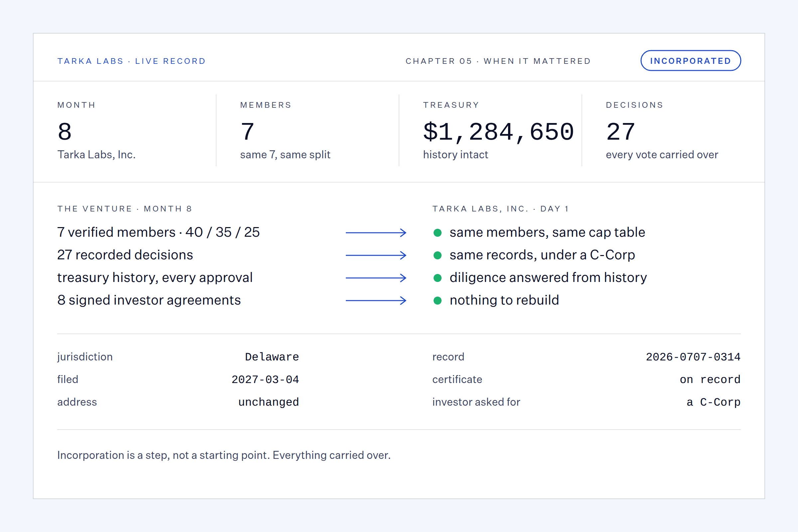This screenshot has height=532, width=798.
Task: Click the 'a C-Corp' value
Action: pos(713,402)
